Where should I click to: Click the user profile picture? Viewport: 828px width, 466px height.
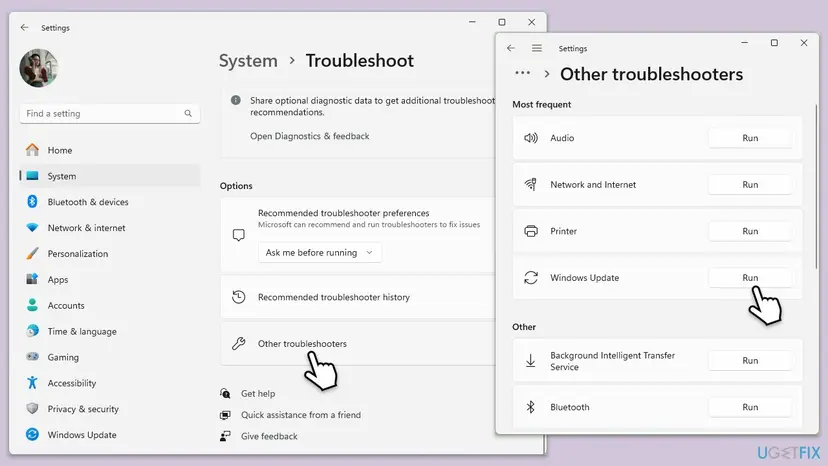tap(39, 68)
